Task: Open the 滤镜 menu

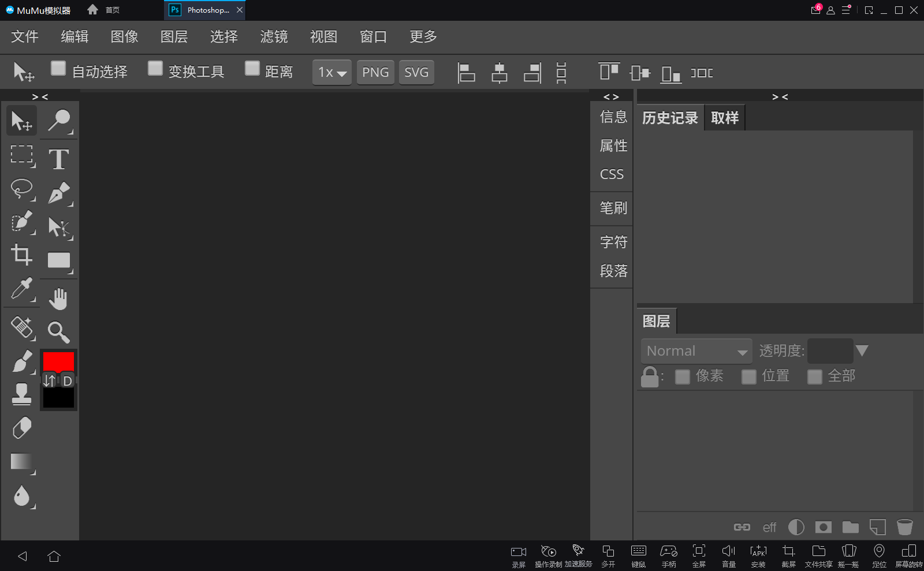Action: click(x=274, y=37)
